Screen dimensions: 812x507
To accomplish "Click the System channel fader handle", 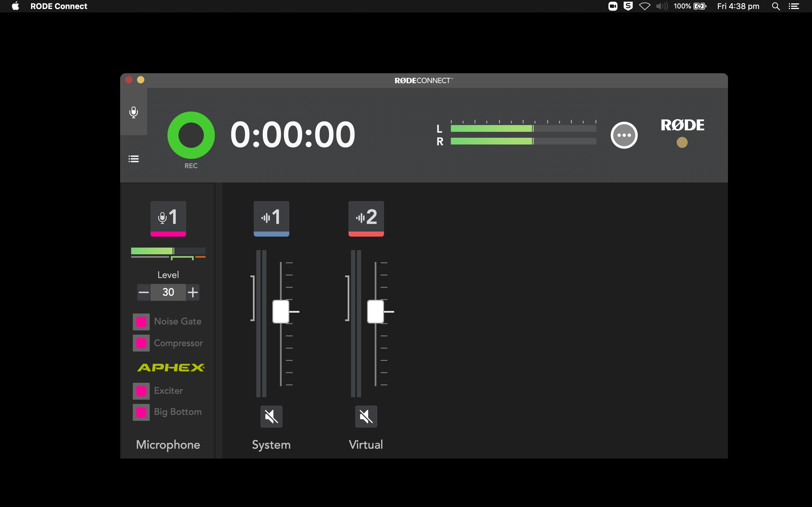I will [281, 312].
